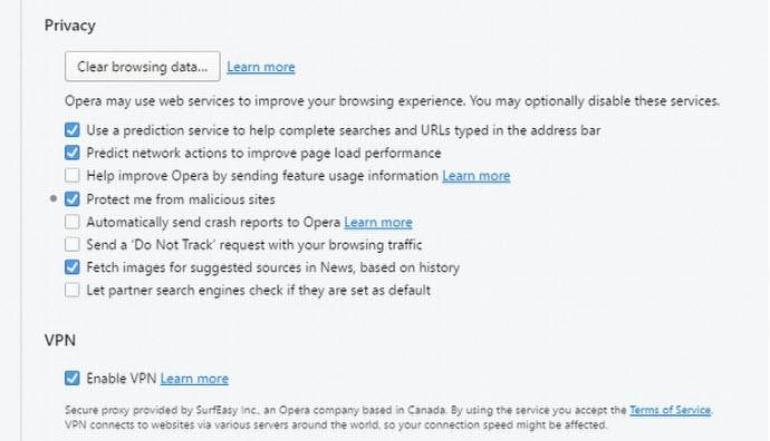The image size is (770, 441).
Task: Toggle Protect me from malicious sites checkbox
Action: click(71, 199)
